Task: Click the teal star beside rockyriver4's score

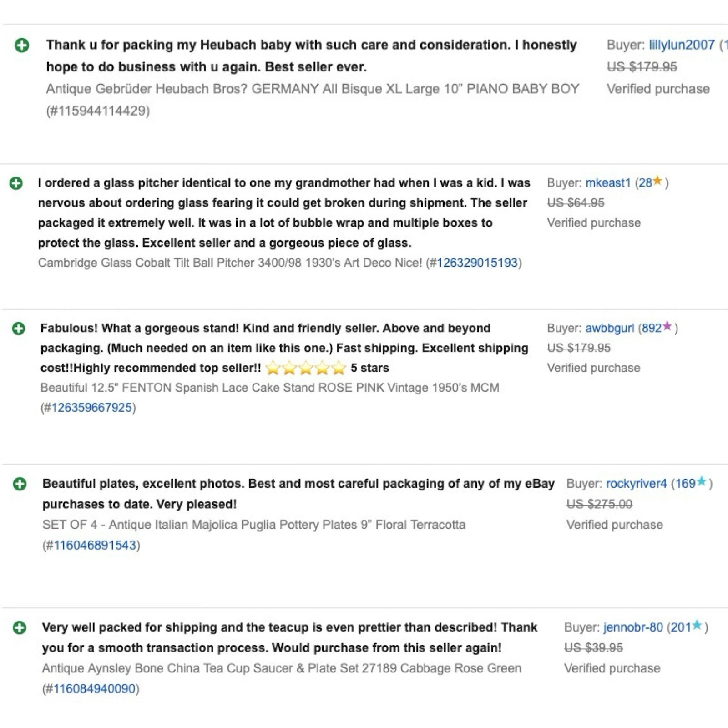Action: [x=702, y=481]
